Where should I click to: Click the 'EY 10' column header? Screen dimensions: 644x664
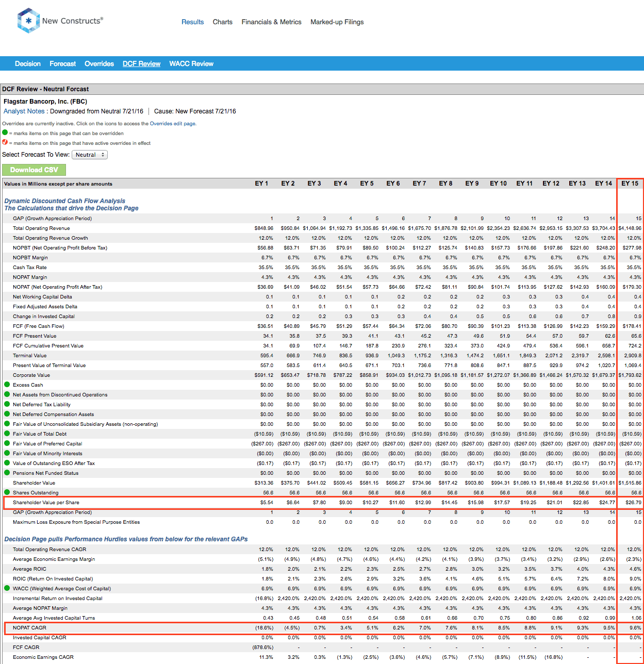click(x=498, y=184)
